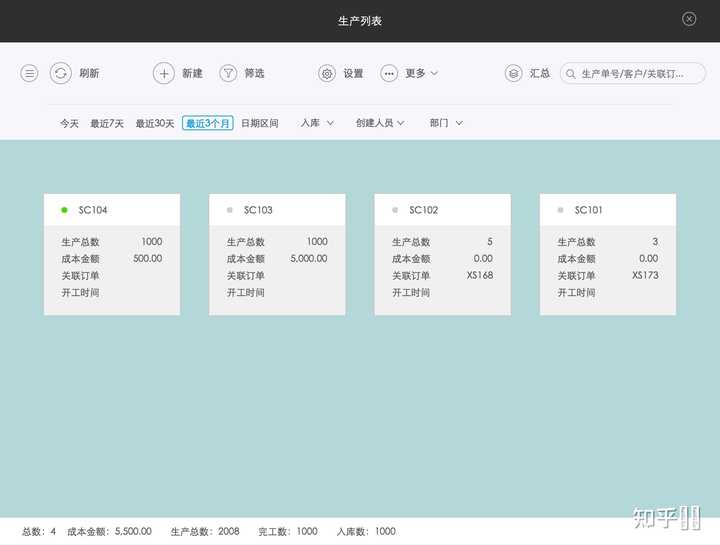Expand the 部门 filter dropdown
The image size is (720, 545).
click(x=446, y=123)
